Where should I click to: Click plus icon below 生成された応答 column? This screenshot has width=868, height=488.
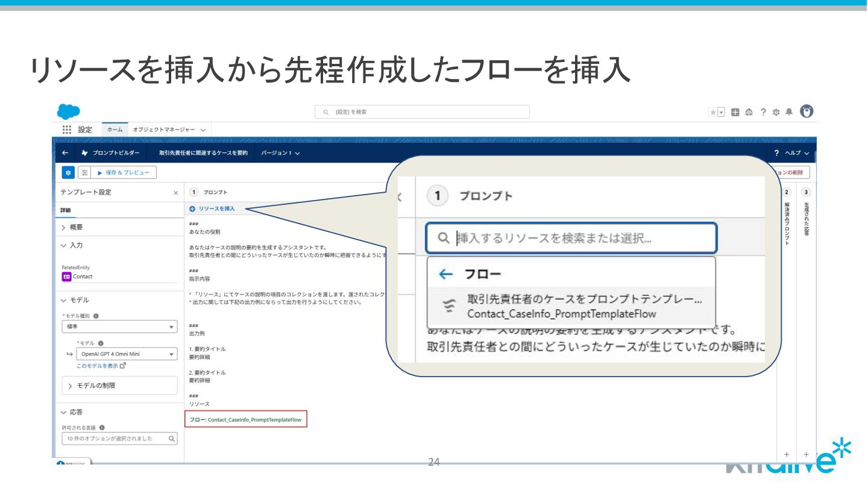tap(807, 454)
